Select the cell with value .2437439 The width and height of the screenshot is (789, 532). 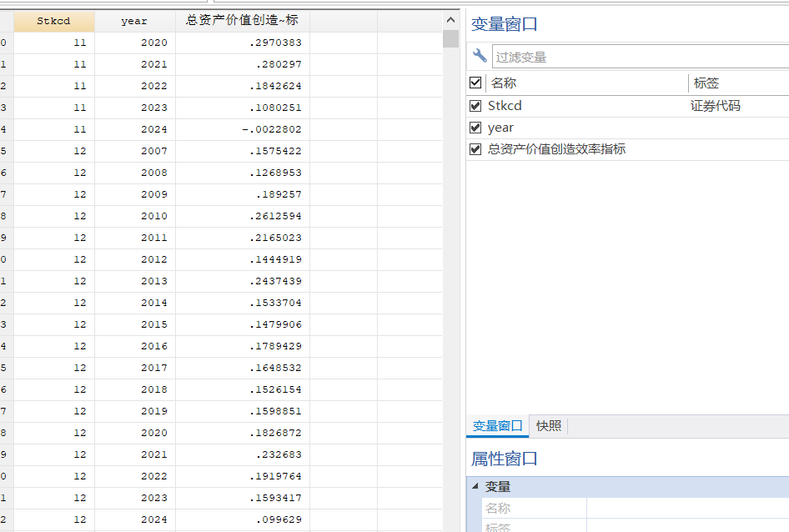(243, 281)
